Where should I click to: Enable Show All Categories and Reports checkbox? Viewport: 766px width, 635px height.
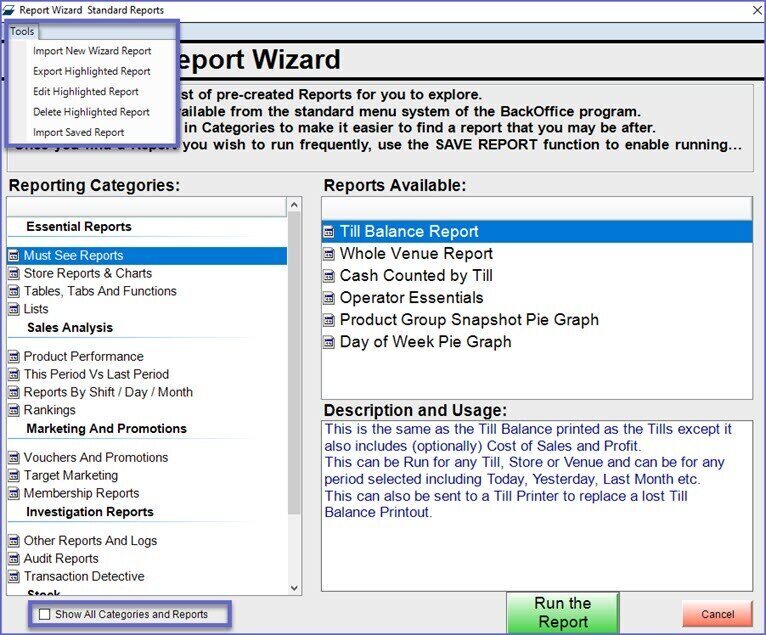[44, 615]
